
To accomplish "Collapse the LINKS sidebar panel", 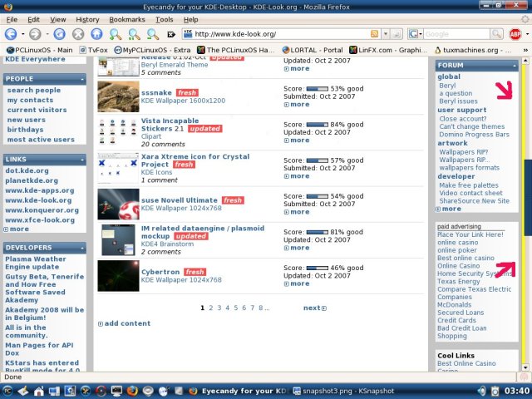I will point(82,160).
